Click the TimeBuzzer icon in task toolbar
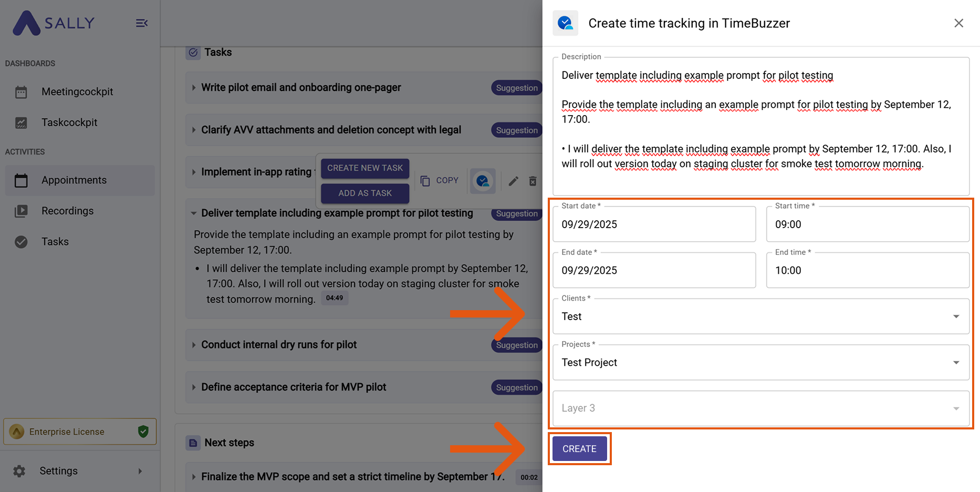This screenshot has height=492, width=980. (483, 181)
